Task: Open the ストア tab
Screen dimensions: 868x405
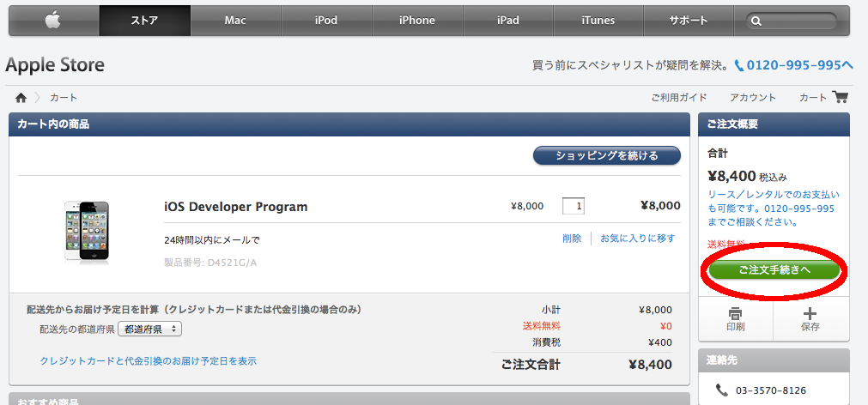Action: pyautogui.click(x=144, y=21)
